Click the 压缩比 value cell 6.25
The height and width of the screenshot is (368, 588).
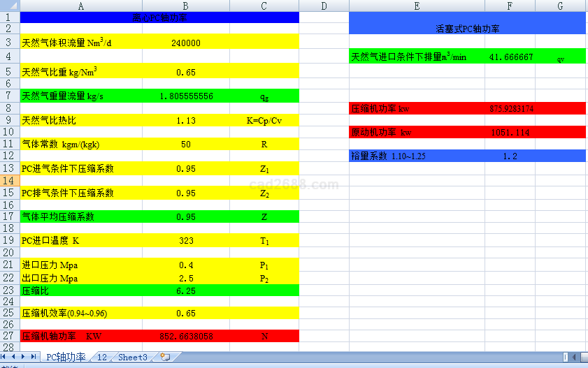pyautogui.click(x=185, y=290)
